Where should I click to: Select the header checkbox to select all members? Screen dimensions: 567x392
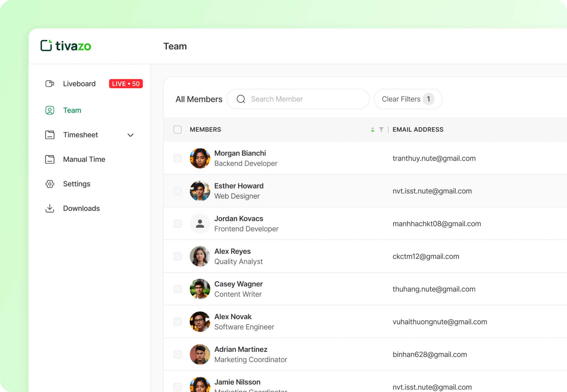pyautogui.click(x=177, y=130)
